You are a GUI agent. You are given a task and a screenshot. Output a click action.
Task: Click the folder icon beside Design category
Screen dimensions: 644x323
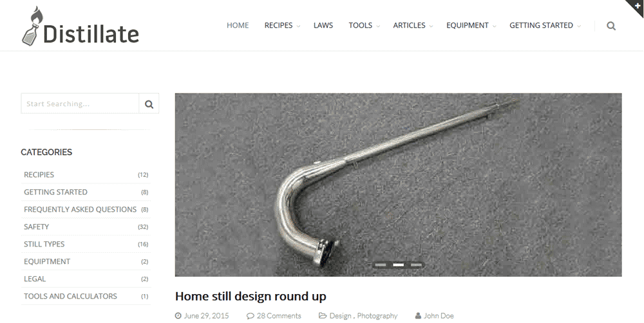[x=323, y=316]
